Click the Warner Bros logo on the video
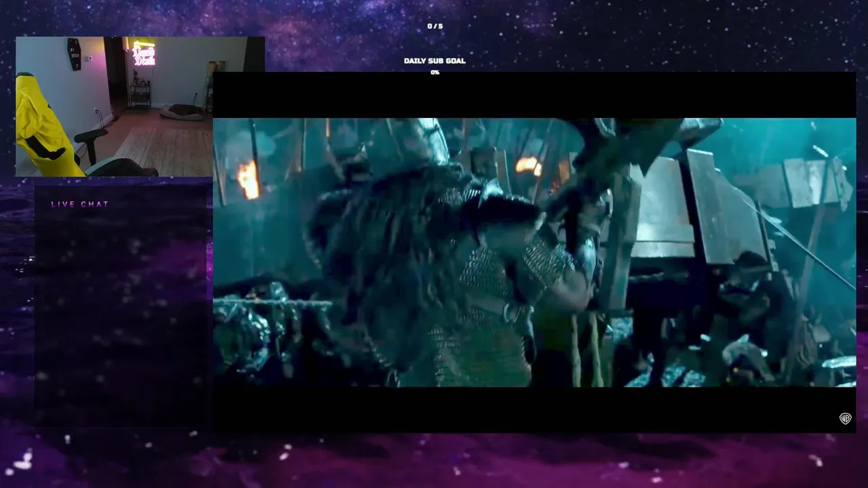Viewport: 868px width, 488px height. coord(845,418)
